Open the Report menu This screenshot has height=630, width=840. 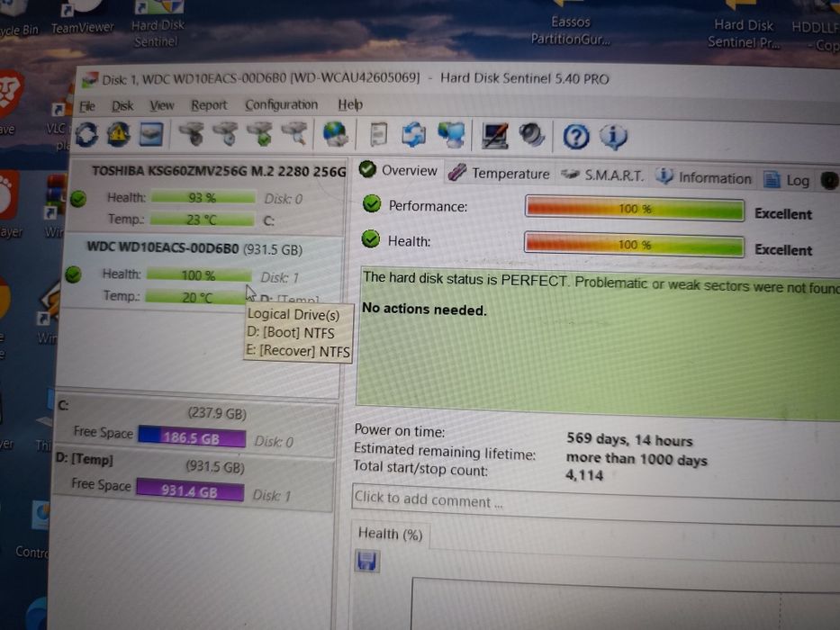tap(209, 105)
